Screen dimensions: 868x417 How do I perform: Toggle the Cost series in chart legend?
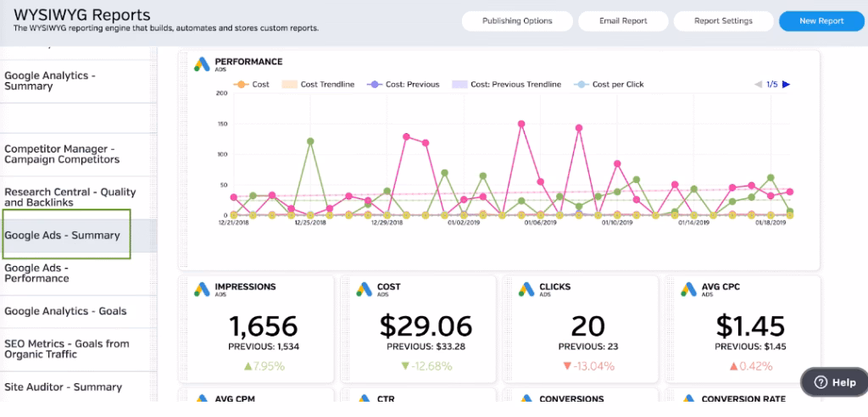point(252,85)
